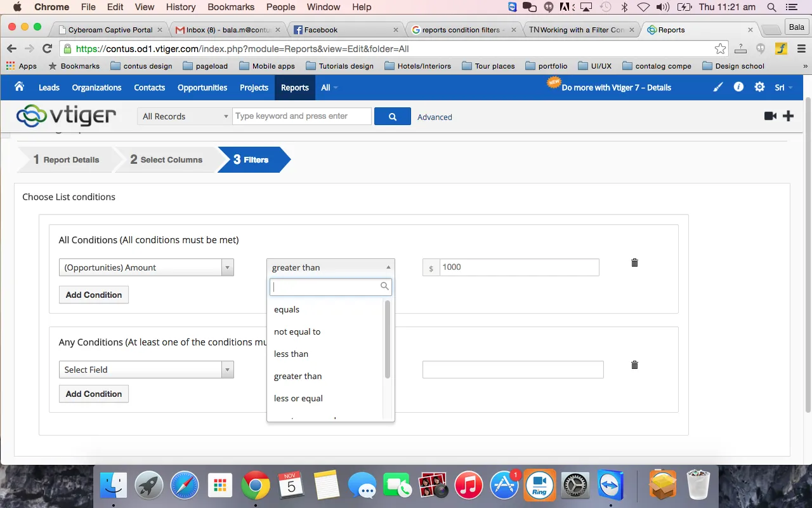Open Notes from the Dock
The width and height of the screenshot is (812, 508).
[x=327, y=486]
